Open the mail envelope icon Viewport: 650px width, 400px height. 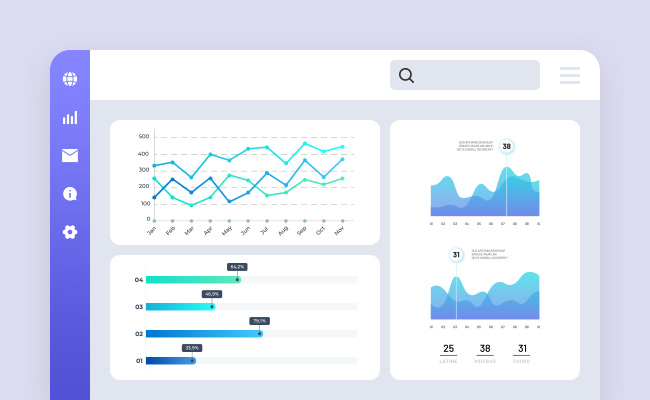(x=70, y=155)
